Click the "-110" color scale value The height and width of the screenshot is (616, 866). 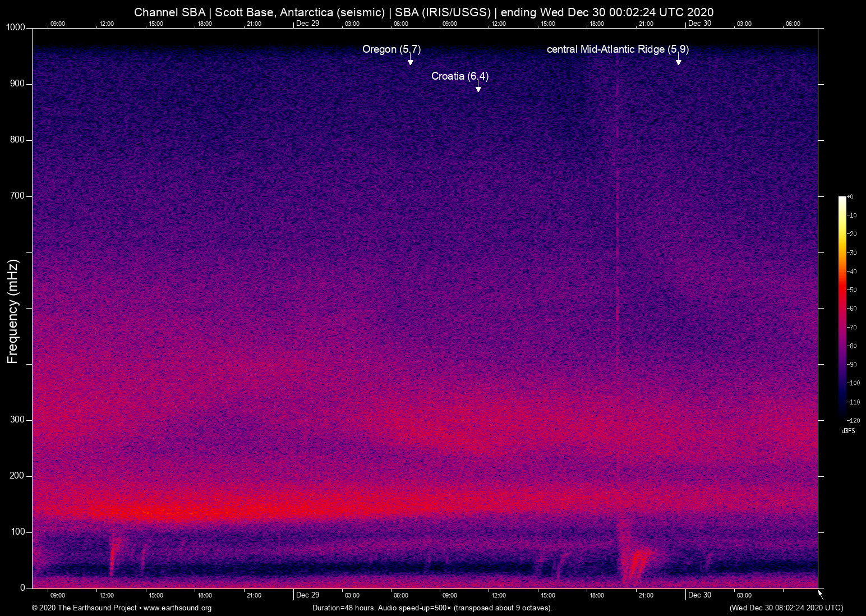(854, 402)
